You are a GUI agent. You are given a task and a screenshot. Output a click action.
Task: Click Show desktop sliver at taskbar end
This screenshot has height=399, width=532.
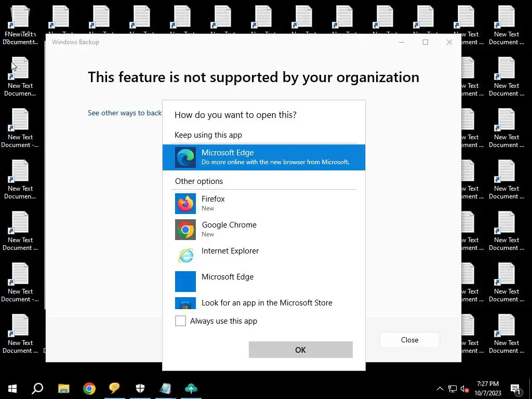tap(530, 389)
